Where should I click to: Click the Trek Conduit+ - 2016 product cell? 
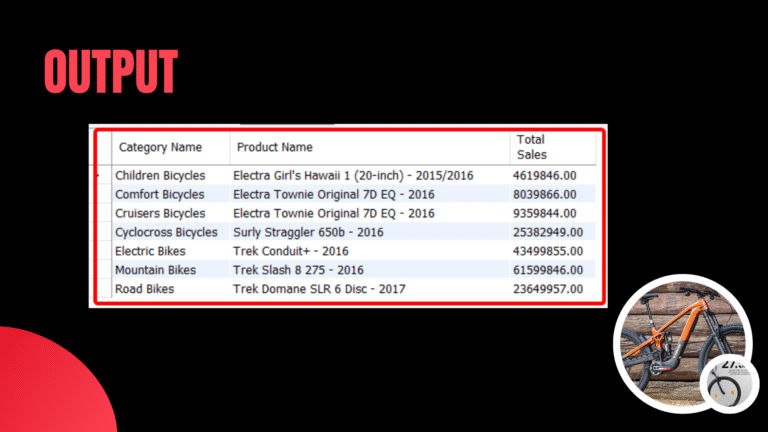coord(291,252)
